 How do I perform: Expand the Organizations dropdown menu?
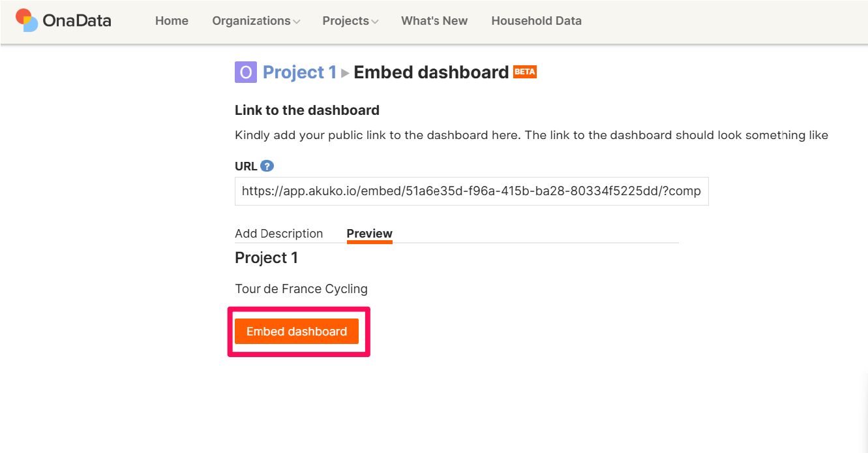click(x=256, y=21)
